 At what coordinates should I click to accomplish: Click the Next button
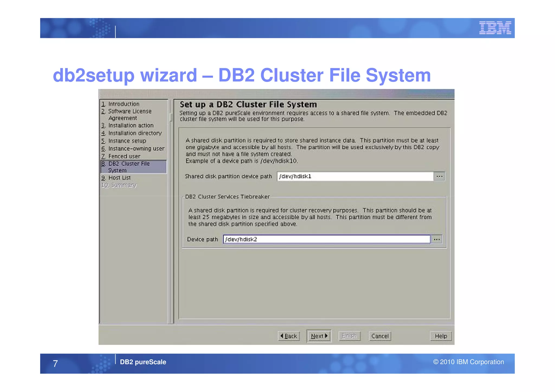(x=319, y=336)
